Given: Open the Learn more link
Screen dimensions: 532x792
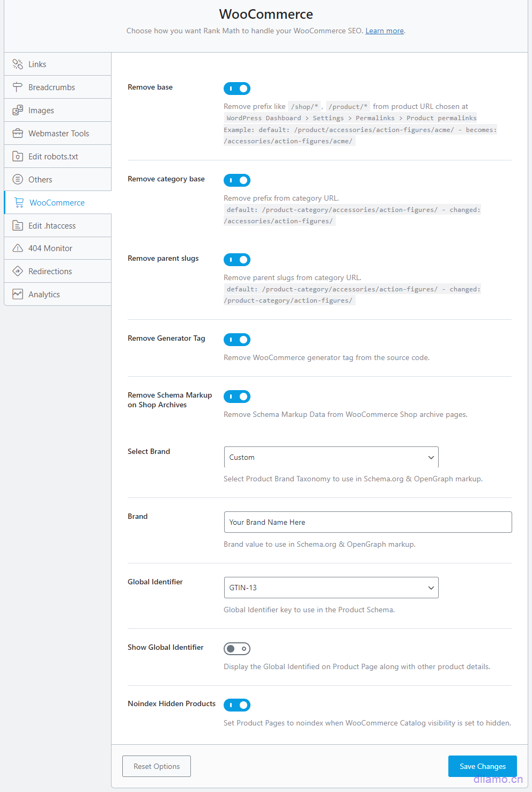Looking at the screenshot, I should 385,31.
